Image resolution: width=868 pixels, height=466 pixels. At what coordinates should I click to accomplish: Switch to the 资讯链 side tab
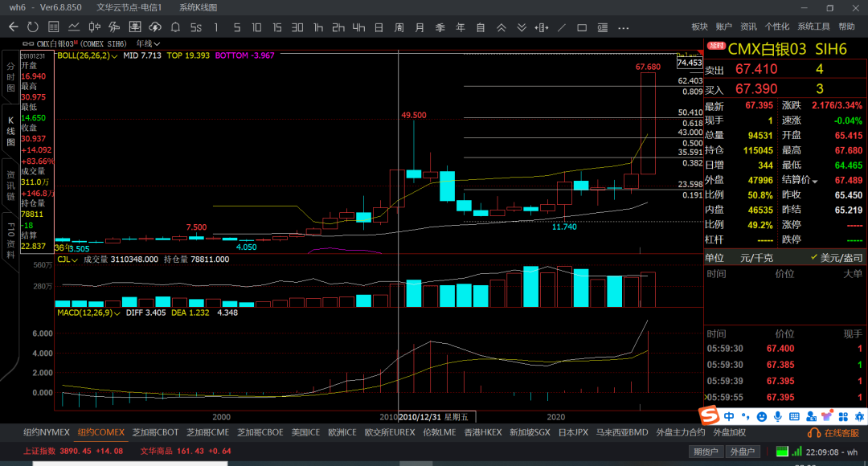coord(10,186)
